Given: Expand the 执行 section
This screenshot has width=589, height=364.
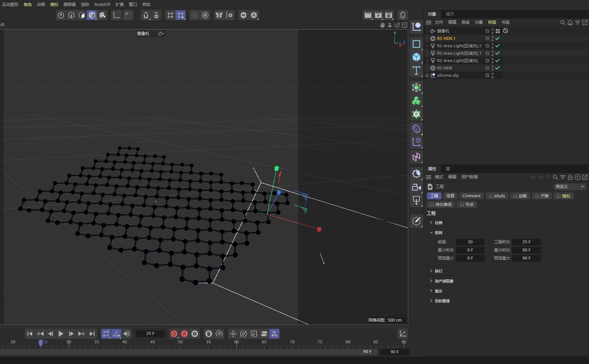Looking at the screenshot, I should 431,271.
